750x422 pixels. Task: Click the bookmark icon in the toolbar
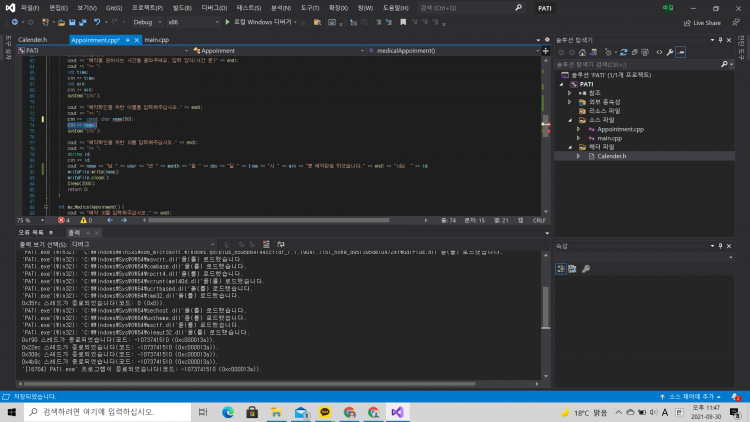coord(403,22)
